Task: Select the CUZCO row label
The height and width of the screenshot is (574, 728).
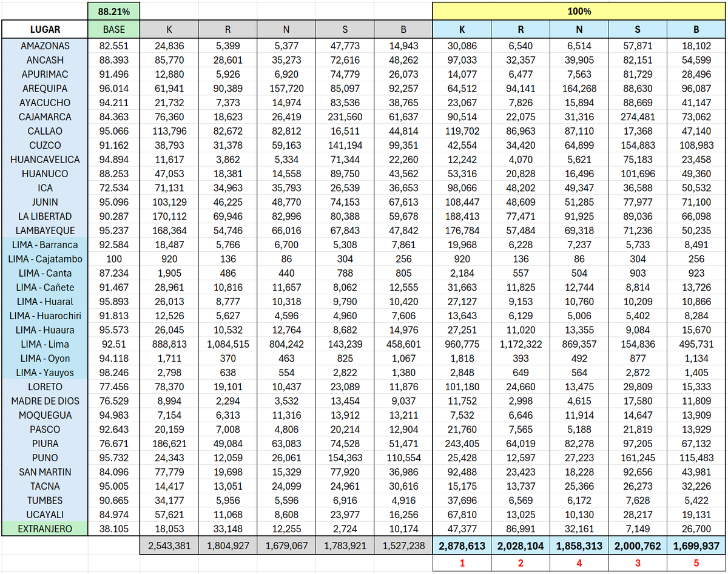Action: 45,145
